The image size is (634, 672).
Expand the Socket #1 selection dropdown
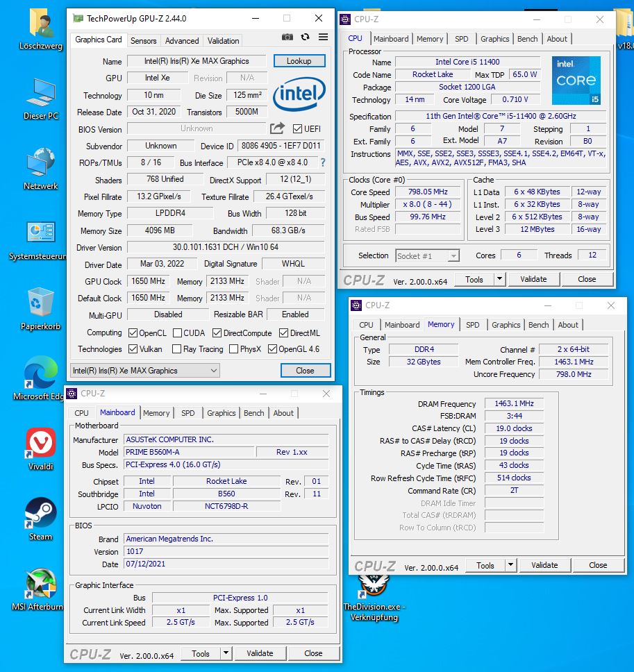coord(427,256)
